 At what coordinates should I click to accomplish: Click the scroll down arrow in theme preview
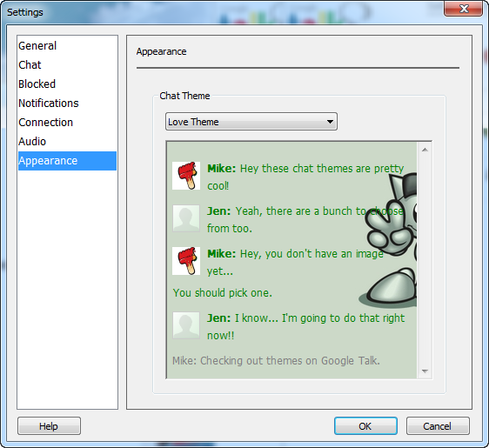pyautogui.click(x=425, y=371)
